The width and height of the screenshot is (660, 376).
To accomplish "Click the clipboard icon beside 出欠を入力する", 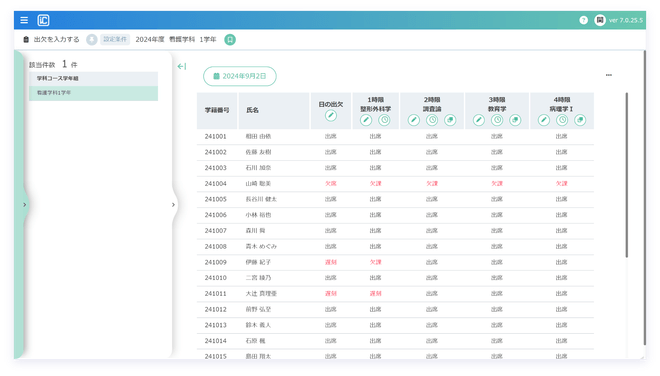I will [26, 40].
